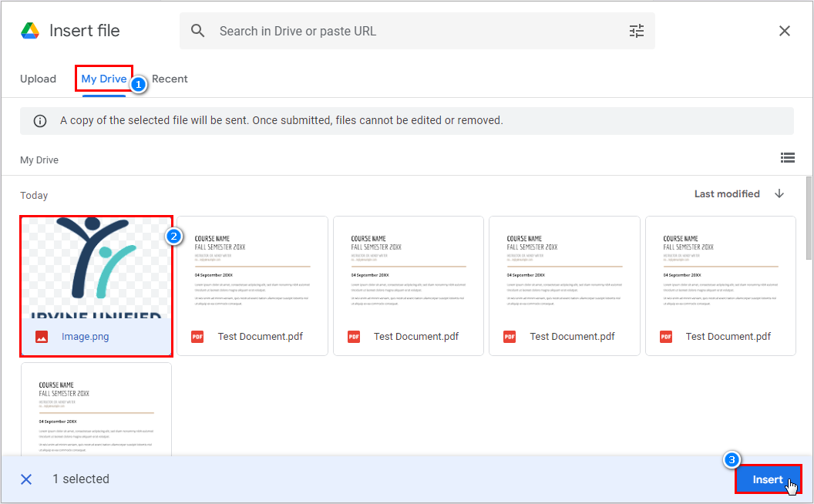Open the Recent tab
Screen dimensions: 814x504
coord(170,79)
